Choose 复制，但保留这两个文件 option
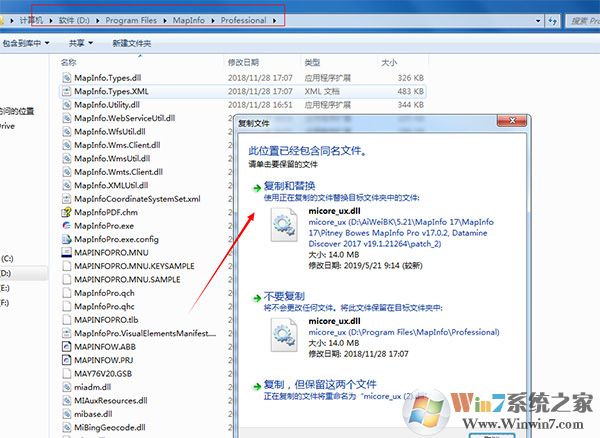Screen dimensions: 600x438 tap(320, 384)
